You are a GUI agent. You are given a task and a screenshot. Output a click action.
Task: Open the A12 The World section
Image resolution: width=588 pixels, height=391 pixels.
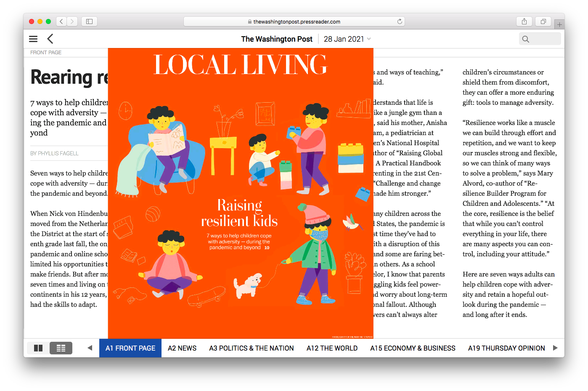[x=332, y=348]
